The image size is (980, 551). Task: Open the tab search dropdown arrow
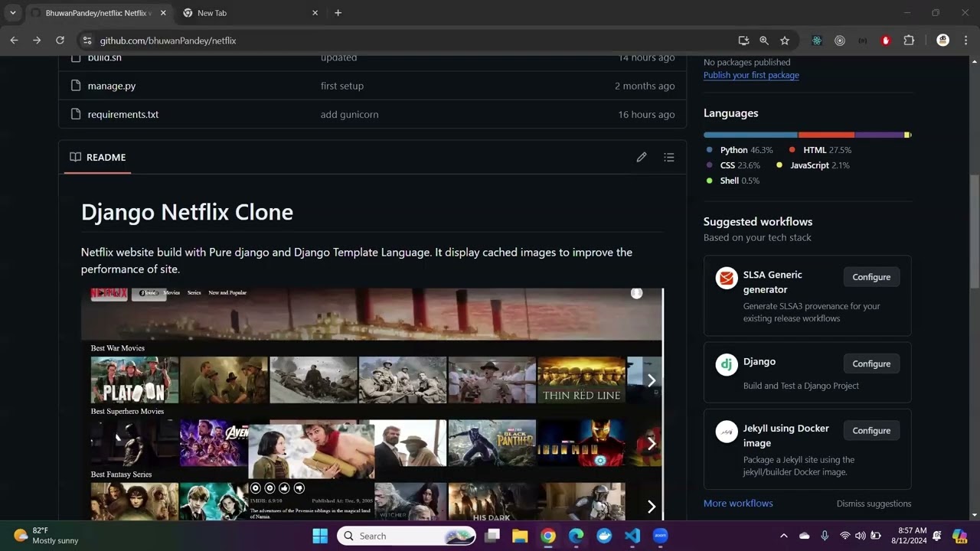click(x=13, y=13)
